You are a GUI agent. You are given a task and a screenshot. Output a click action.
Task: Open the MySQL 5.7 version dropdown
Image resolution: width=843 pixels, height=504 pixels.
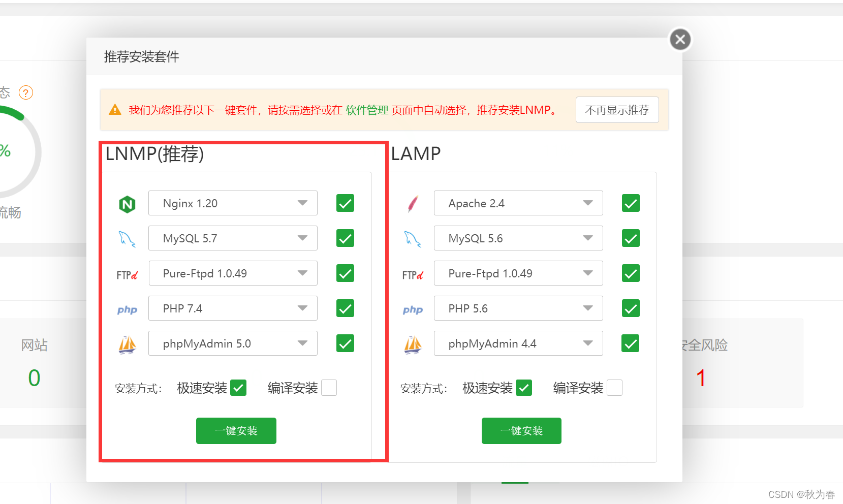(x=233, y=238)
